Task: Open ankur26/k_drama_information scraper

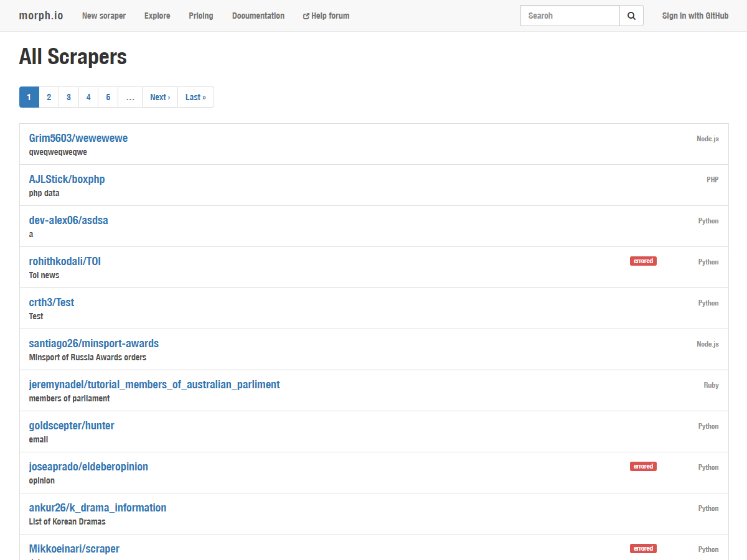Action: [98, 508]
